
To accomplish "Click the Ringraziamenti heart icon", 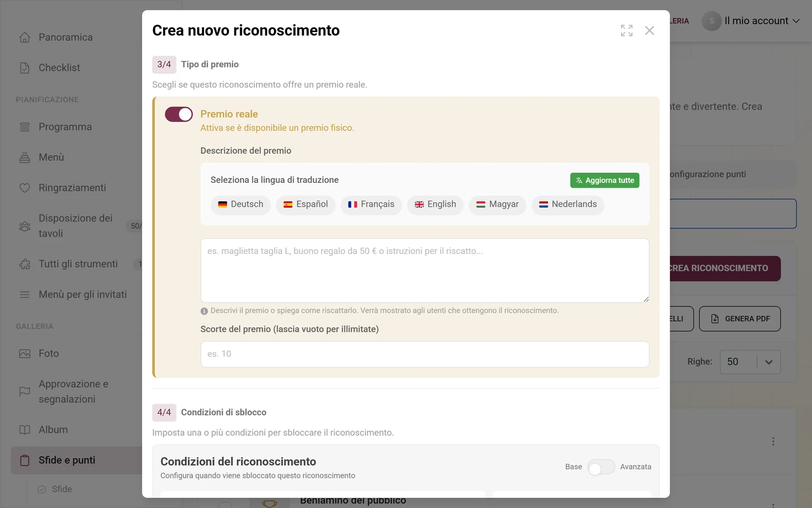I will point(25,188).
